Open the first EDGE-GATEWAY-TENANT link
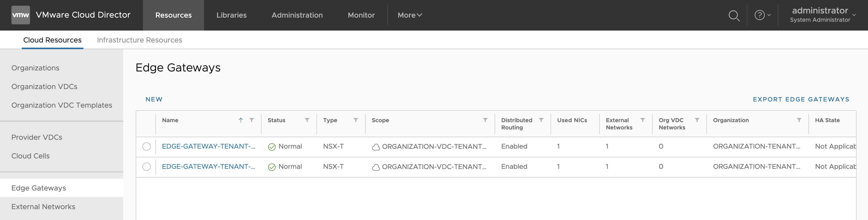The width and height of the screenshot is (868, 220). (208, 146)
